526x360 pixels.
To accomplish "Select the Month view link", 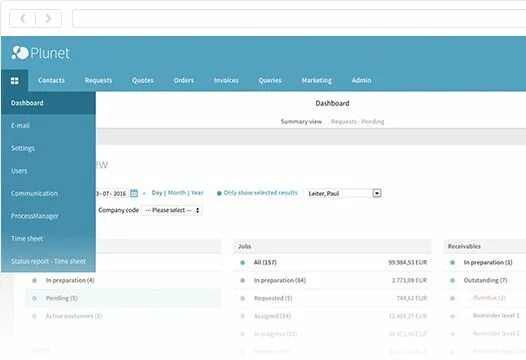I will (177, 193).
